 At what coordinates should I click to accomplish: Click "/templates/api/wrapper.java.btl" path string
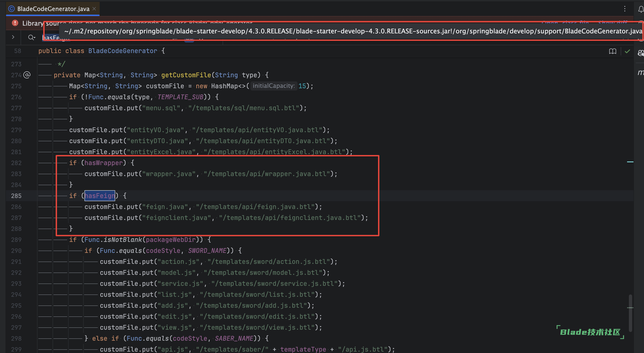[267, 174]
